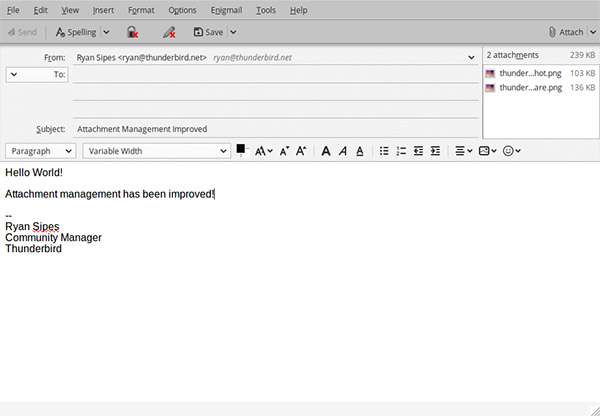This screenshot has height=416, width=600.
Task: Toggle Enigmail encryption padlock icon
Action: click(x=132, y=32)
